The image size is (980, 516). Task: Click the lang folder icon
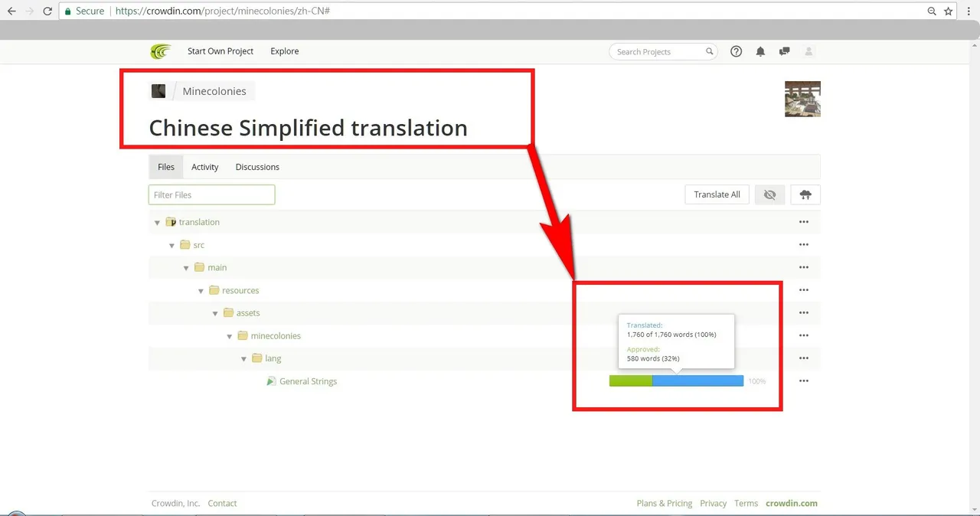(x=256, y=358)
